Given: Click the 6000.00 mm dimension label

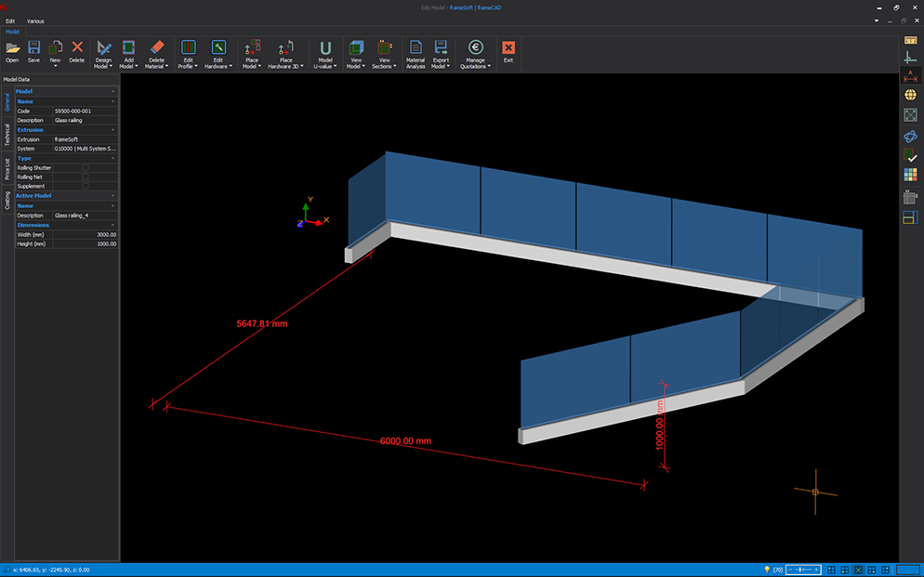Looking at the screenshot, I should click(x=405, y=441).
